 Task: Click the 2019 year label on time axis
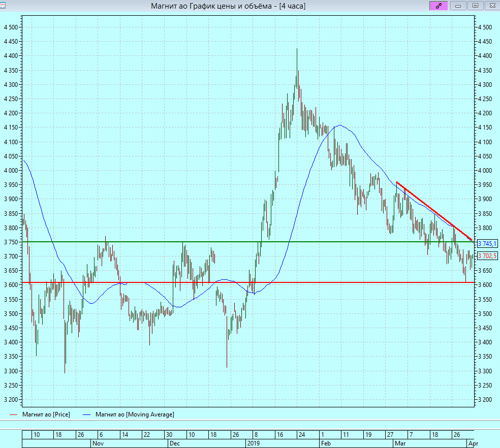[x=254, y=443]
